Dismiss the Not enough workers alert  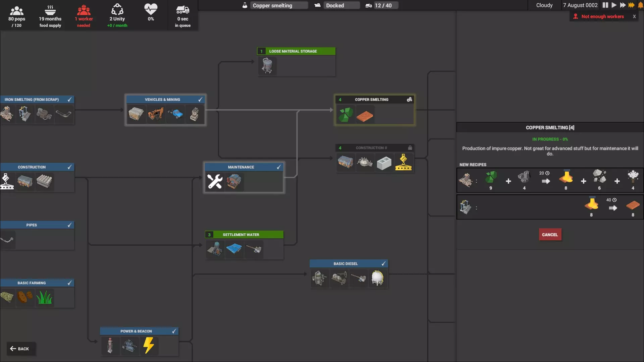634,16
